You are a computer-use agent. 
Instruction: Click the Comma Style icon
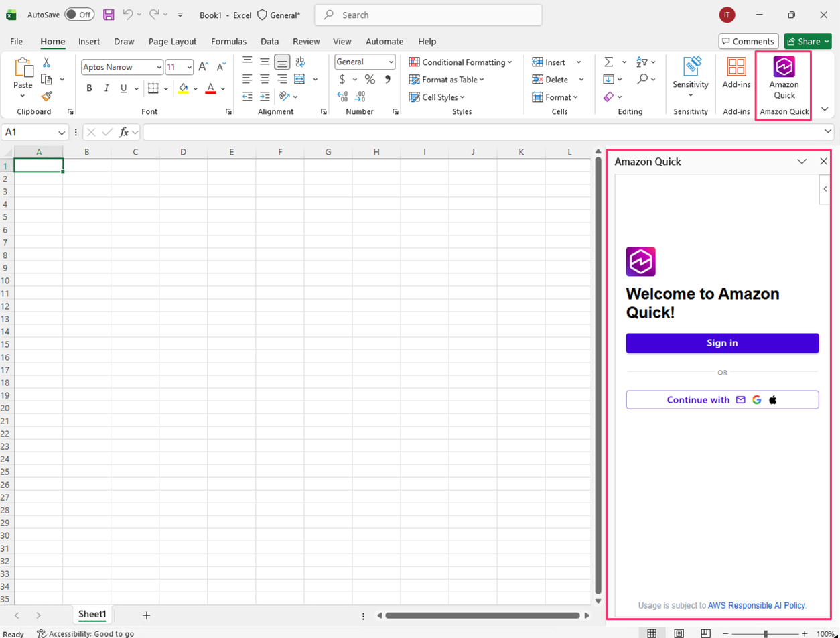tap(387, 80)
